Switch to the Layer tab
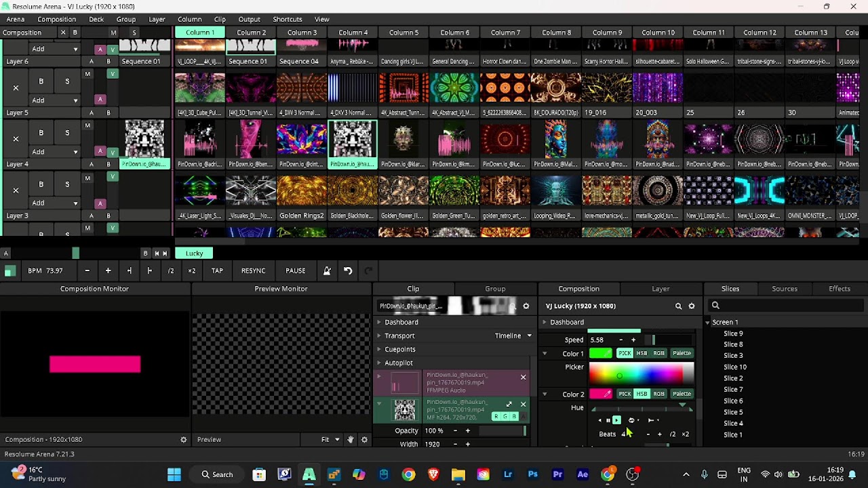The width and height of the screenshot is (868, 488). pos(660,289)
